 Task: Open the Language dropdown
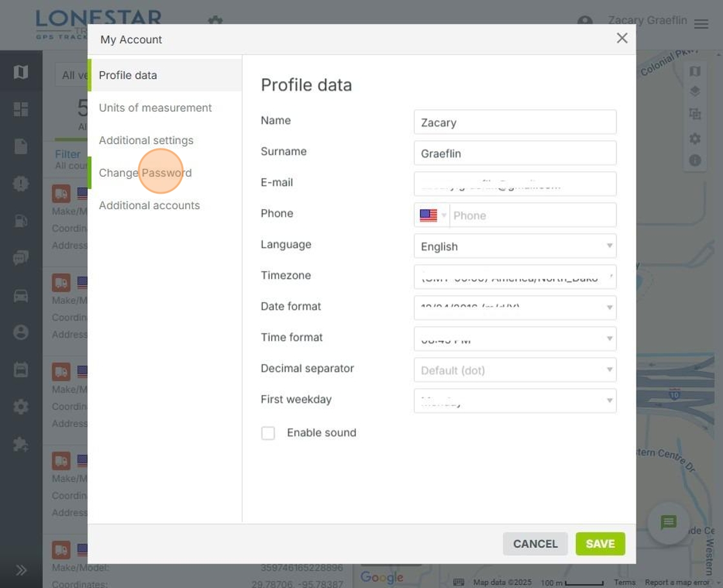point(514,246)
